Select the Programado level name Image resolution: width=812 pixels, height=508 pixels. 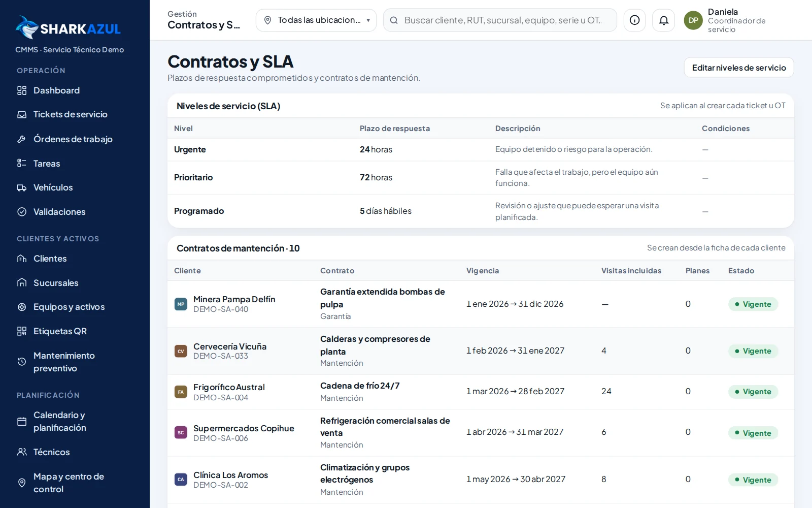199,211
